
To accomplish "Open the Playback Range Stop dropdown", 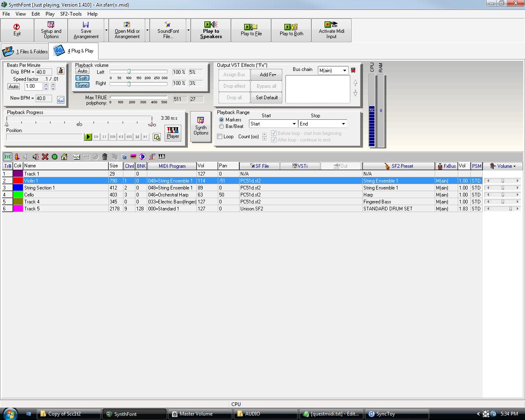I will [343, 124].
